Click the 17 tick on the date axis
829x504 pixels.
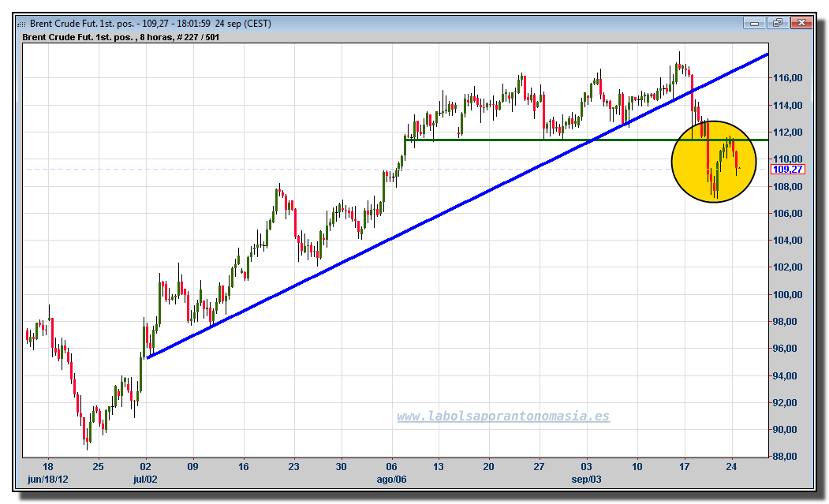coord(685,467)
